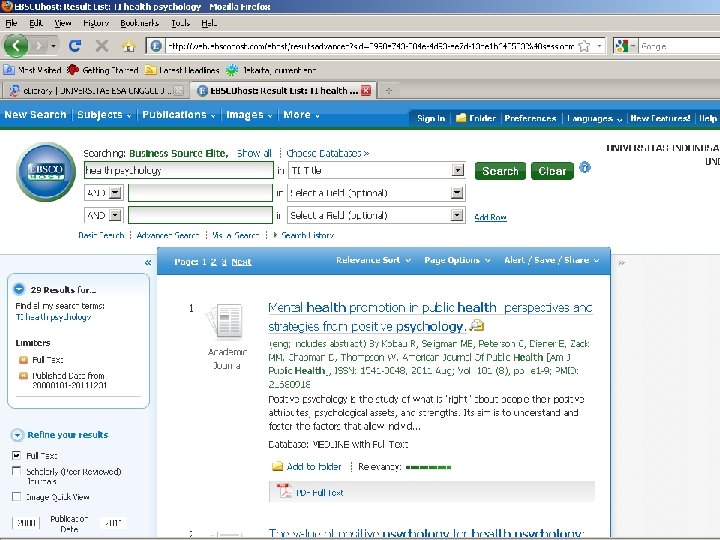This screenshot has height=540, width=720.
Task: Click the browser URL address bar
Action: 371,46
